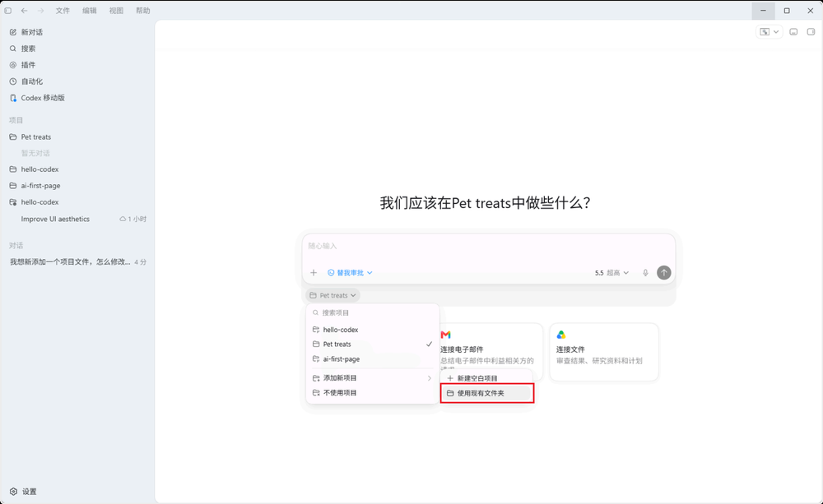Click the plus attach icon in input box
Viewport: 823px width, 504px height.
point(314,273)
